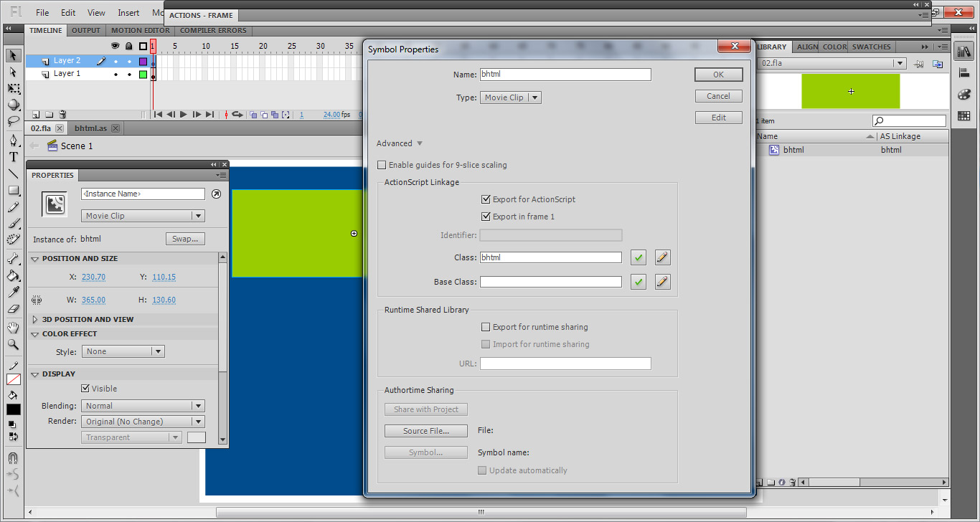Open instance behavior Movie Clip dropdown
980x522 pixels.
pyautogui.click(x=143, y=216)
